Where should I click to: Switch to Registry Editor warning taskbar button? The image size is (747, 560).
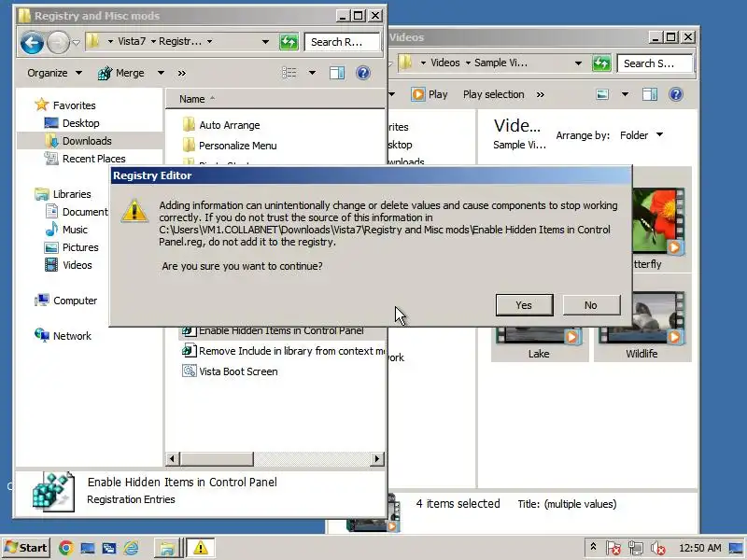[x=201, y=548]
